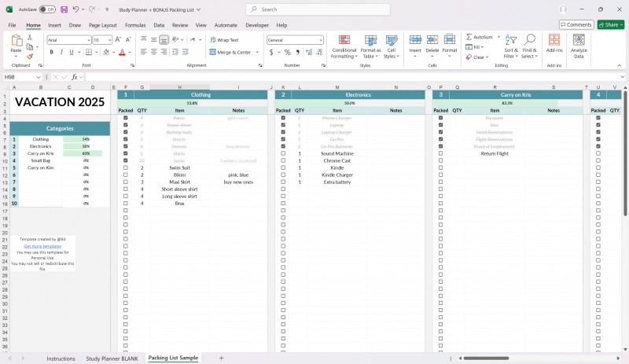Increase font size icon
Image resolution: width=629 pixels, height=364 pixels.
tap(118, 40)
